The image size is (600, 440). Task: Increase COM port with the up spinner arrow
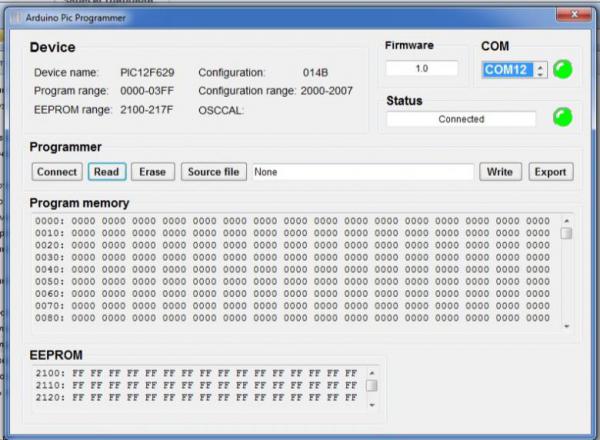[540, 67]
